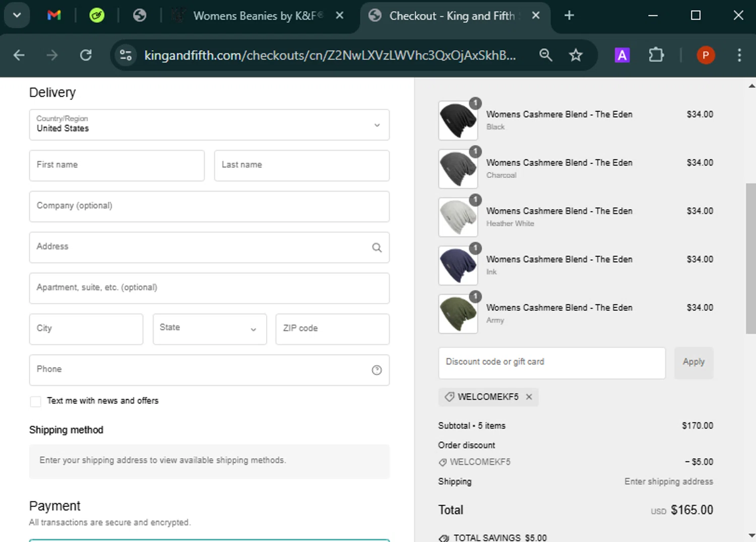
Task: Click the Delivery heading
Action: tap(52, 93)
